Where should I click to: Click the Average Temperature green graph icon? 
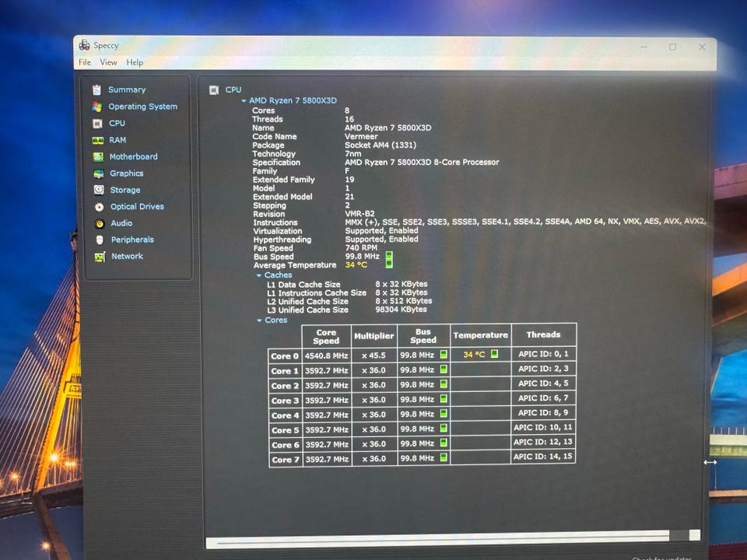tap(389, 264)
